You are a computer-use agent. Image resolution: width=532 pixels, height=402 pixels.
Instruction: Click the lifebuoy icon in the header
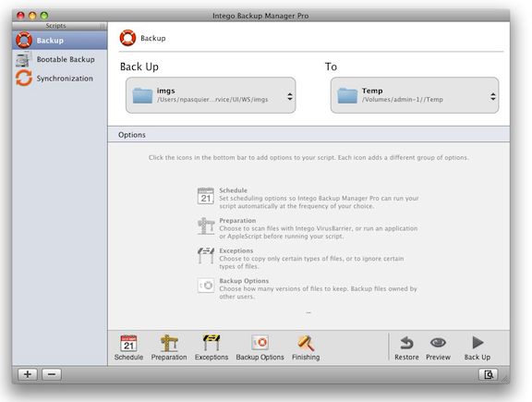(x=127, y=38)
